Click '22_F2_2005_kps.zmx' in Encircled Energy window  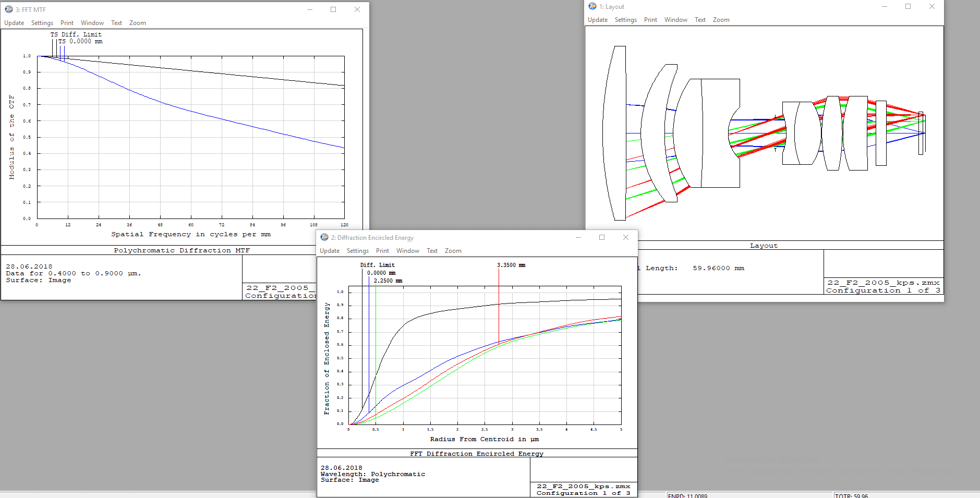(584, 486)
